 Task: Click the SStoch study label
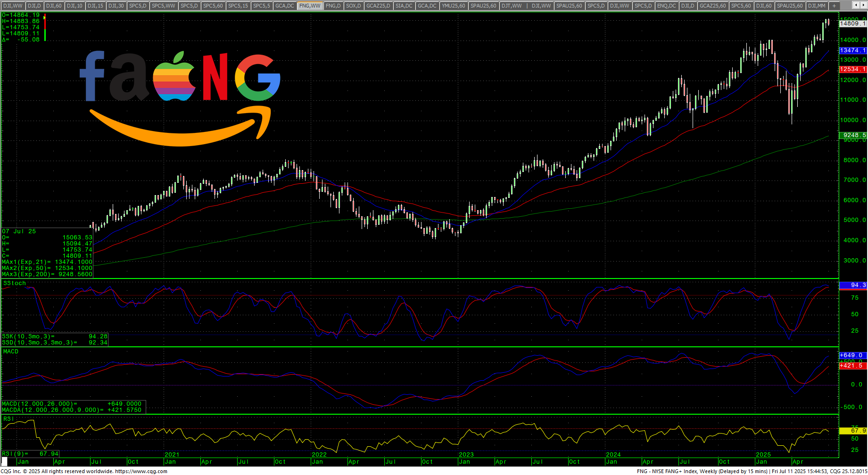15,283
